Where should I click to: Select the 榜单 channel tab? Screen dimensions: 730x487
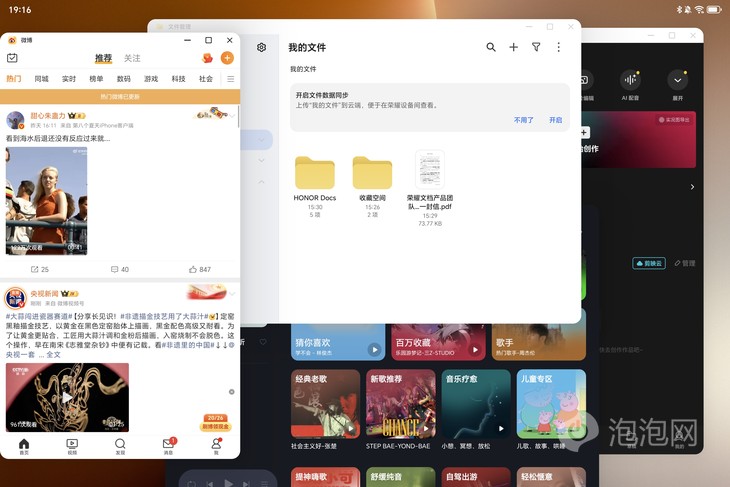[96, 79]
